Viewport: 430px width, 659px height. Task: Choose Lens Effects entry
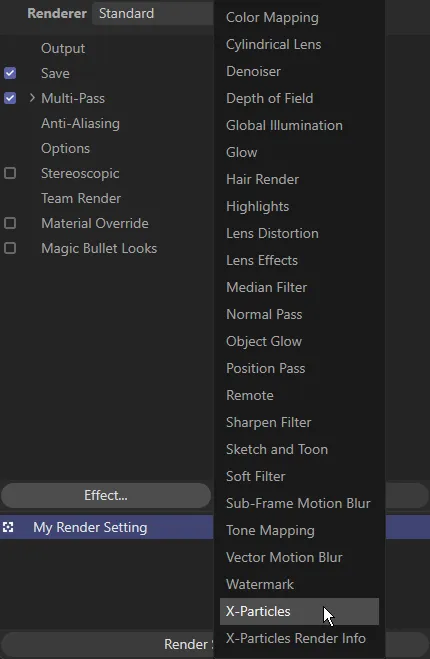pyautogui.click(x=299, y=260)
